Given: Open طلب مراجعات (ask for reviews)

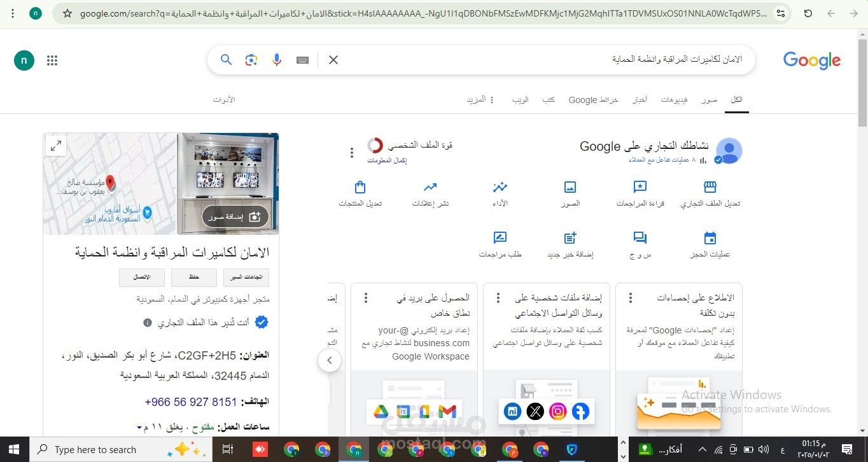Looking at the screenshot, I should pyautogui.click(x=500, y=245).
